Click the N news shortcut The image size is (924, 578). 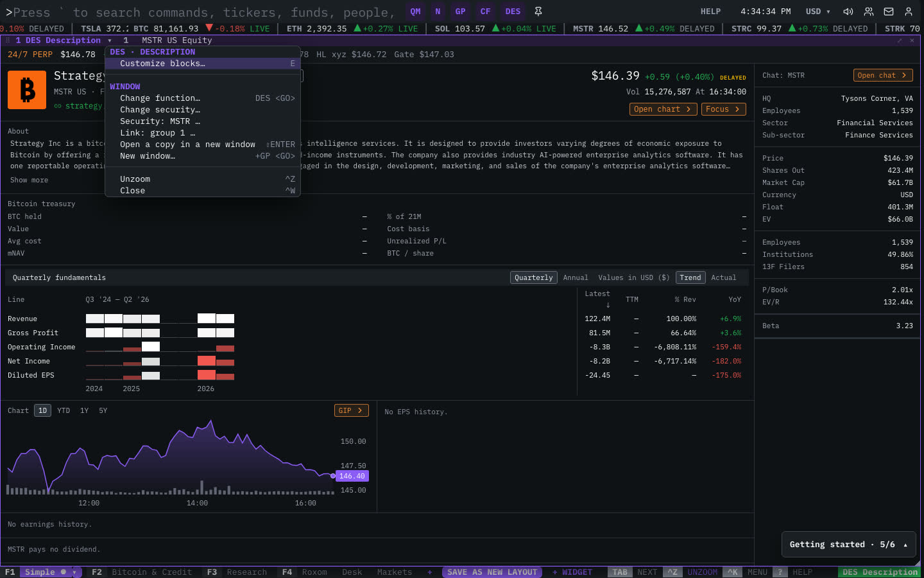438,12
